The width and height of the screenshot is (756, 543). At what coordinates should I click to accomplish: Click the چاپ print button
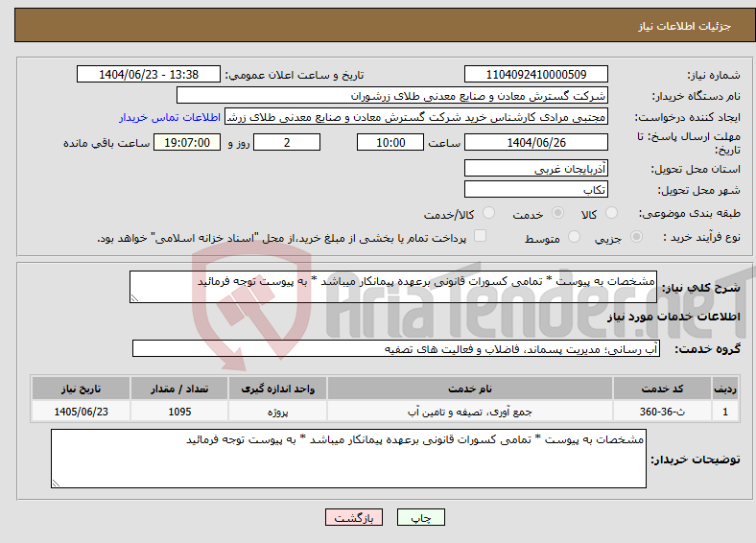421,517
